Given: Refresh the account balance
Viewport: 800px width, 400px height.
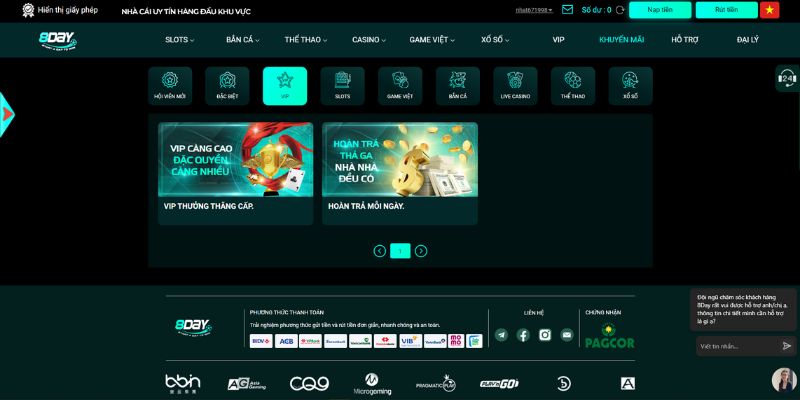Looking at the screenshot, I should (620, 10).
